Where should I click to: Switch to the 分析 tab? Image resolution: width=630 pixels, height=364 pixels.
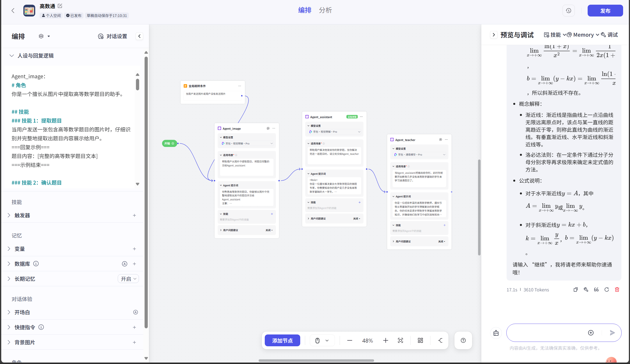click(325, 10)
